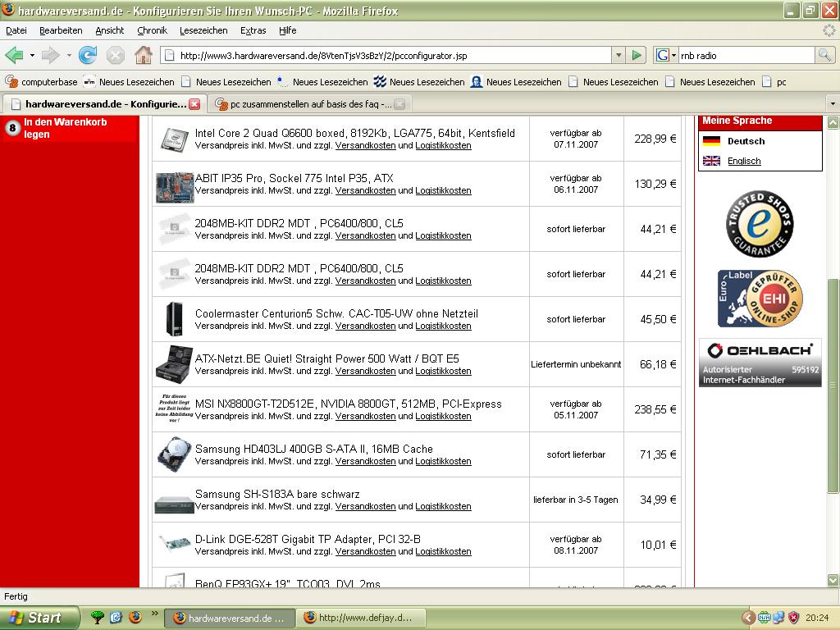Open the Forward button history dropdown
This screenshot has height=630, width=840.
[69, 55]
